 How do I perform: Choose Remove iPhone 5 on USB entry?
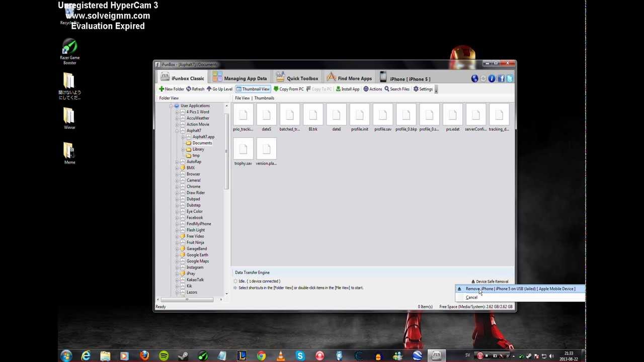coord(519,289)
